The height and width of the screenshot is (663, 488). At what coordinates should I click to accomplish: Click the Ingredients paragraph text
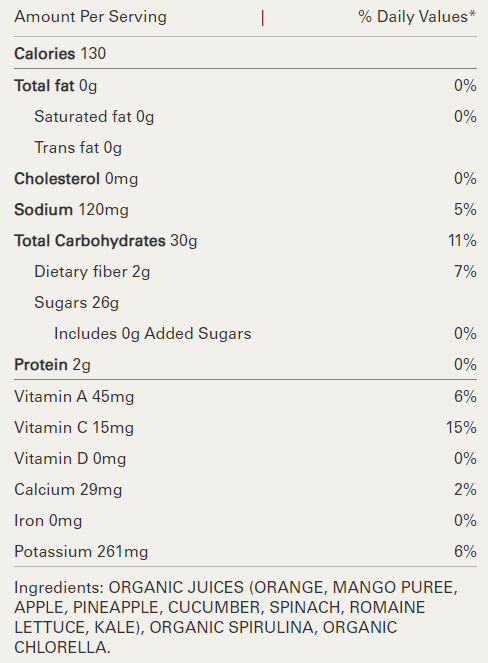236,617
